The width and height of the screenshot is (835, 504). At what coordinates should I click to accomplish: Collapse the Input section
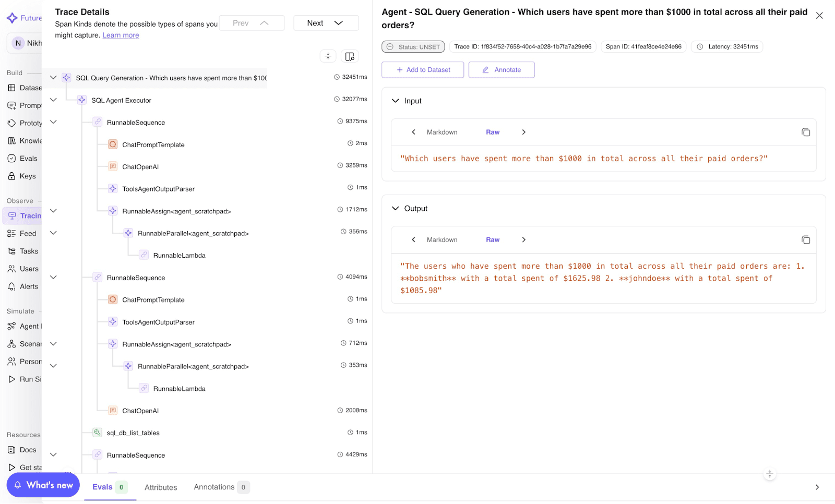tap(395, 101)
